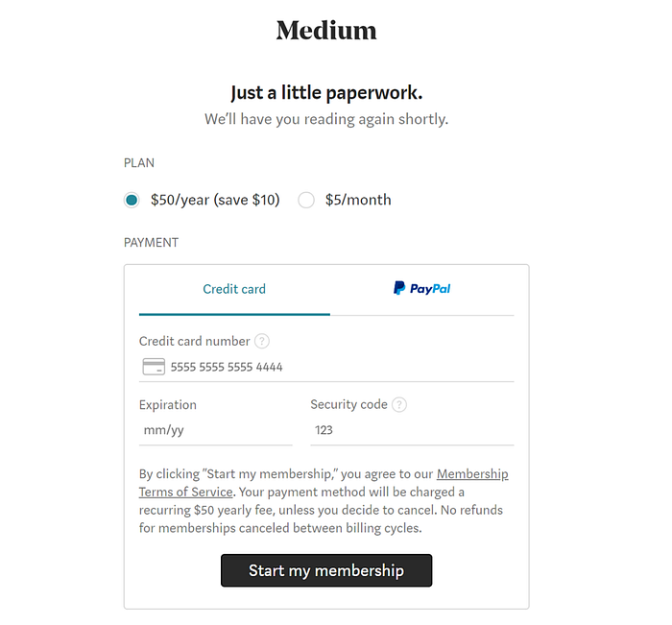Click the "Credit card number" label text

coord(194,342)
